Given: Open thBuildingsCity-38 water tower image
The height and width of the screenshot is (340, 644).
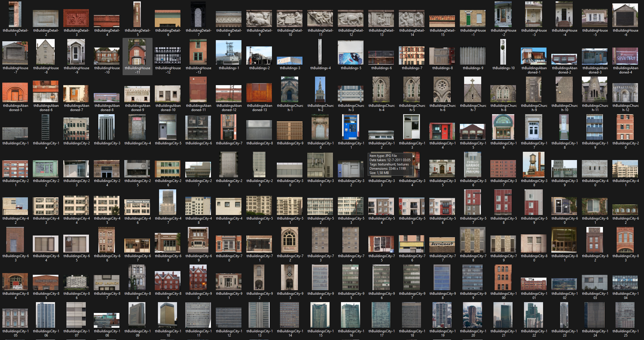Looking at the screenshot, I should (534, 165).
